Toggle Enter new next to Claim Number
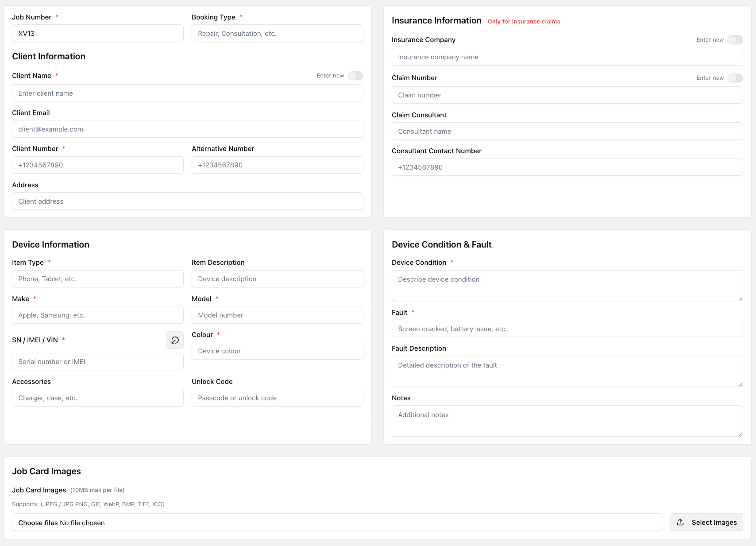This screenshot has height=546, width=756. [x=735, y=77]
